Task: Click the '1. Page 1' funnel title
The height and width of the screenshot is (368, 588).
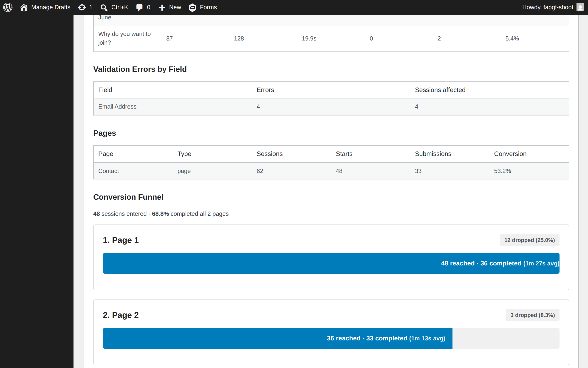Action: point(121,240)
